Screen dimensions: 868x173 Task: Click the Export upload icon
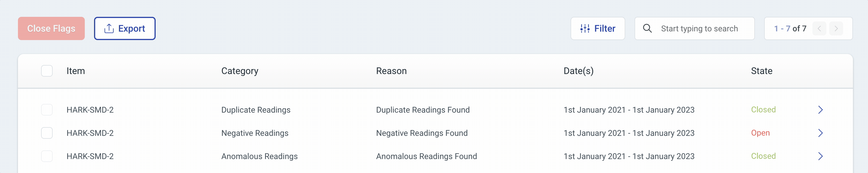coord(109,29)
